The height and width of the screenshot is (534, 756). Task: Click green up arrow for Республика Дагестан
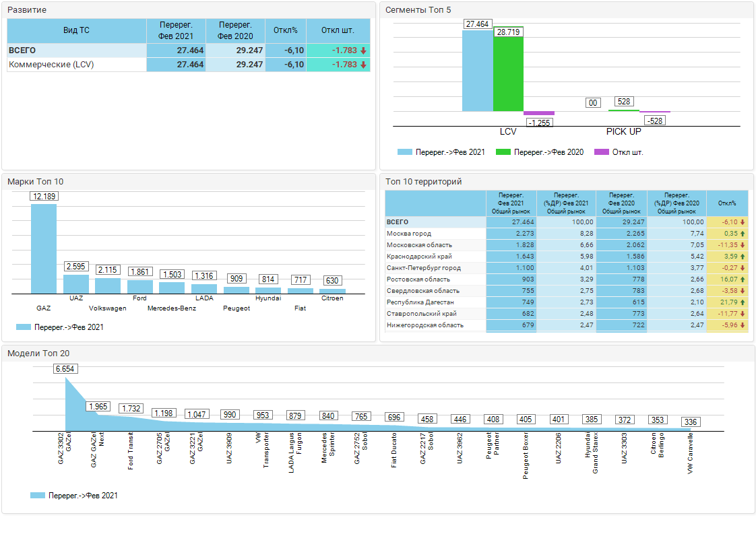tap(742, 302)
